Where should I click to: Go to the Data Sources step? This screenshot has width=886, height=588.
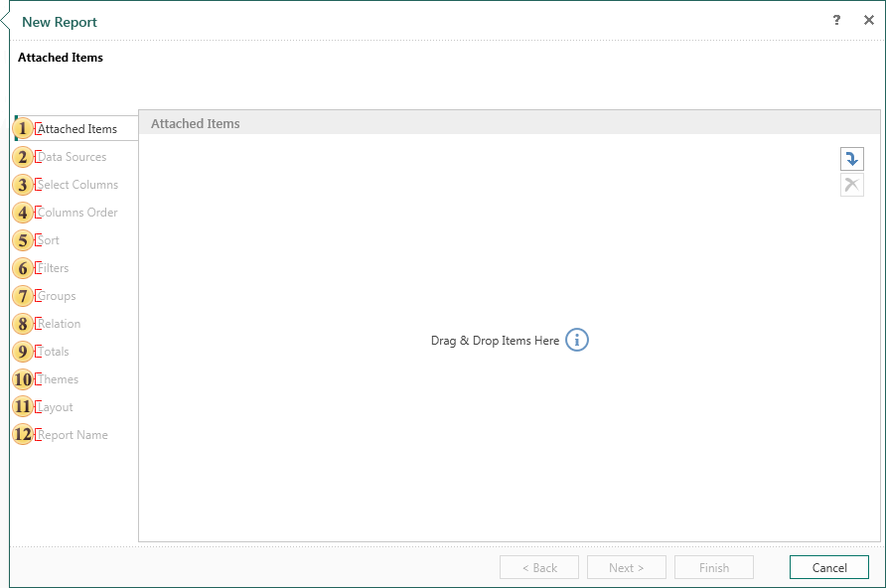point(72,157)
